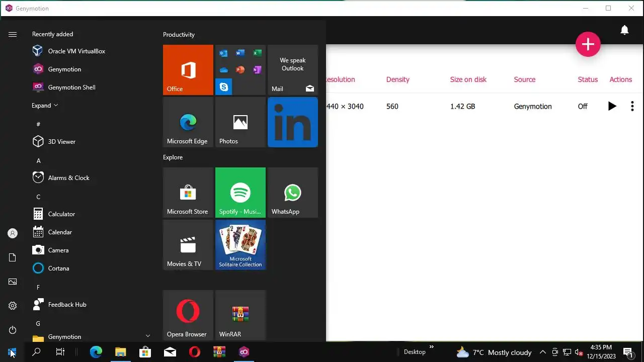Viewport: 644px width, 362px height.
Task: Select the Explore group heading
Action: click(x=173, y=157)
